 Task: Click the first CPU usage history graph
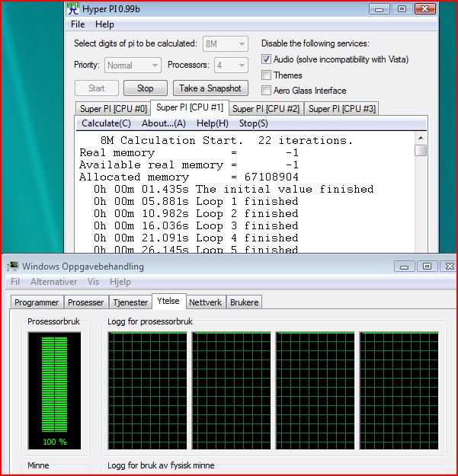coord(148,391)
